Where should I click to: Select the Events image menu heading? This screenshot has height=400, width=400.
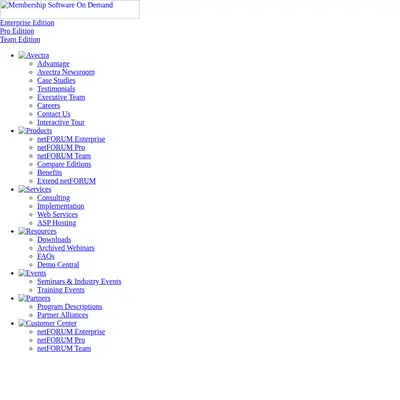click(x=32, y=273)
